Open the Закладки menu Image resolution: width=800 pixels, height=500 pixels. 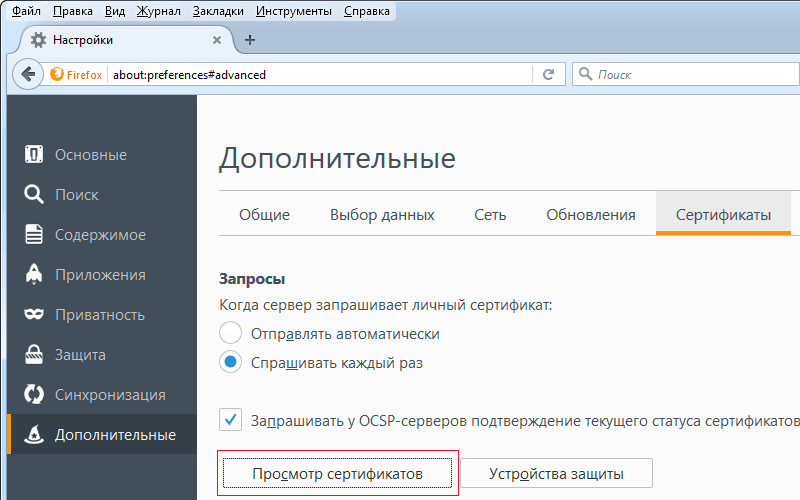click(218, 11)
